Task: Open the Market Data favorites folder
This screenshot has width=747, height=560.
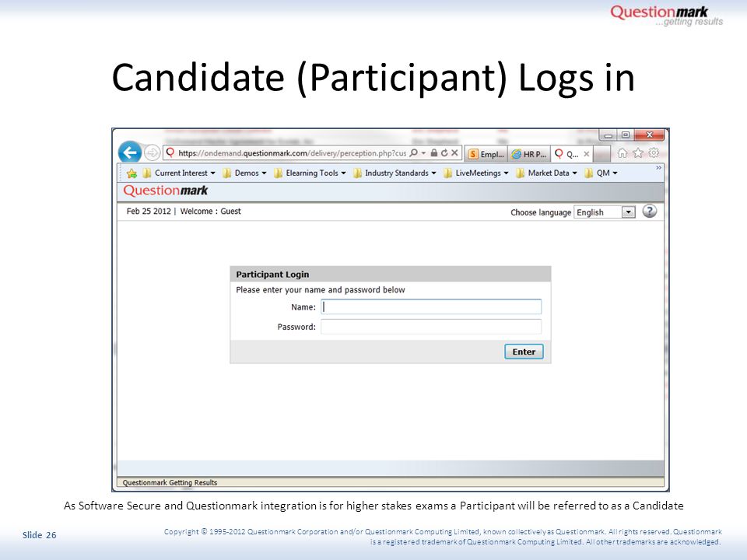Action: [547, 173]
